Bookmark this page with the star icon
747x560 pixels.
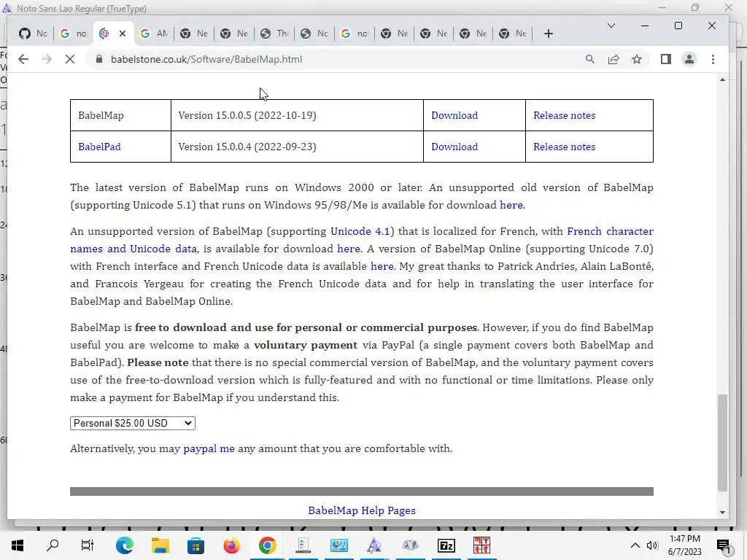tap(637, 59)
